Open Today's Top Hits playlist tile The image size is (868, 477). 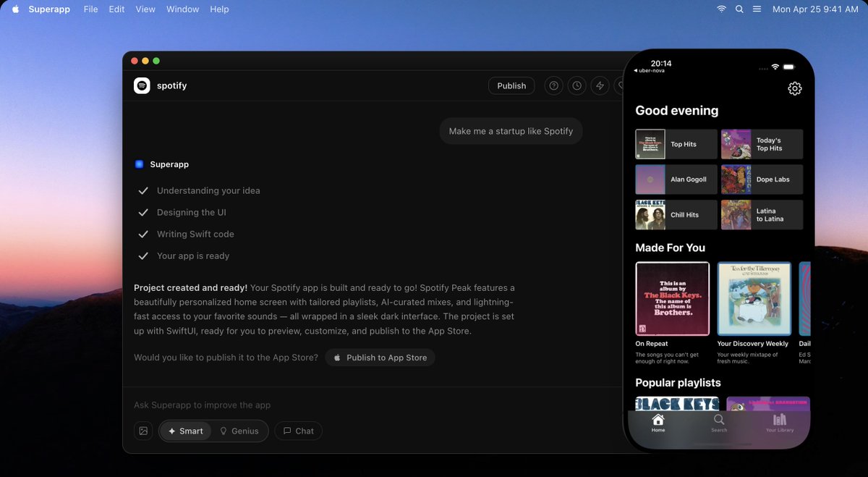point(762,144)
